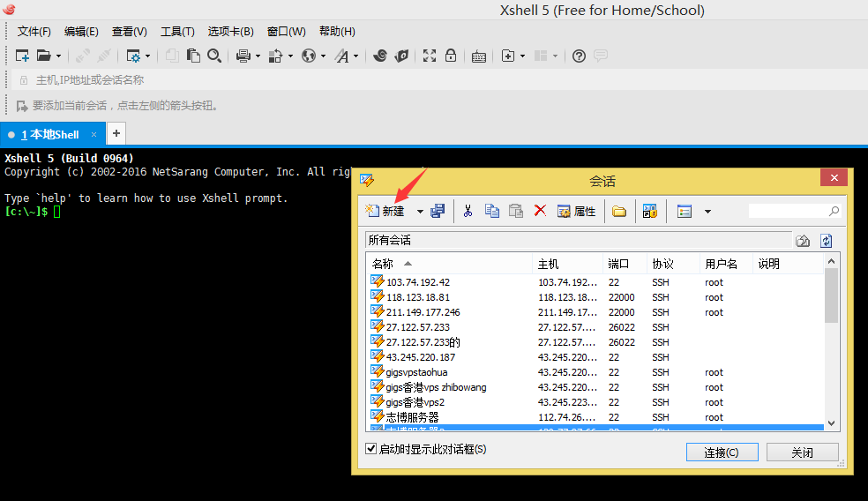Click the find magnifier icon in main toolbar
868x501 pixels.
pos(214,56)
